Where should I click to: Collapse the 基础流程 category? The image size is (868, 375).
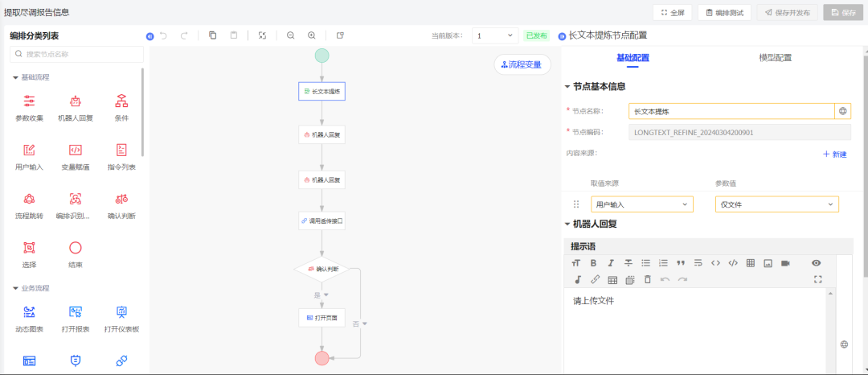click(16, 77)
